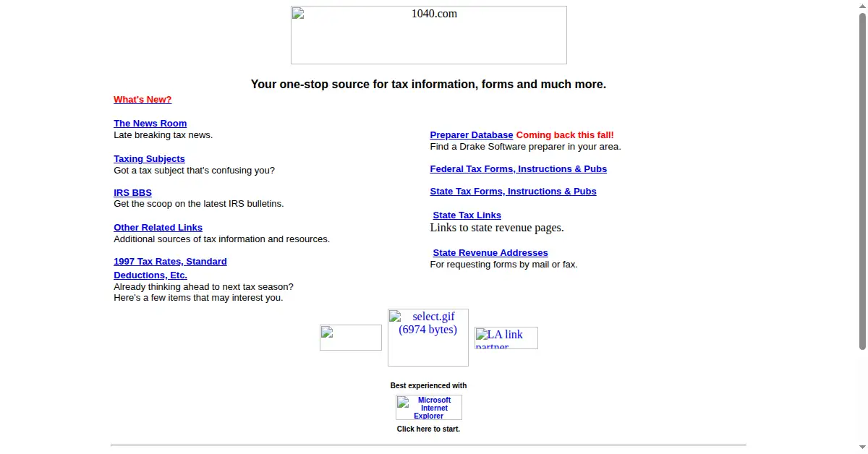
Task: Open 1997 Tax Rates, Standard Deductions link
Action: coord(170,268)
